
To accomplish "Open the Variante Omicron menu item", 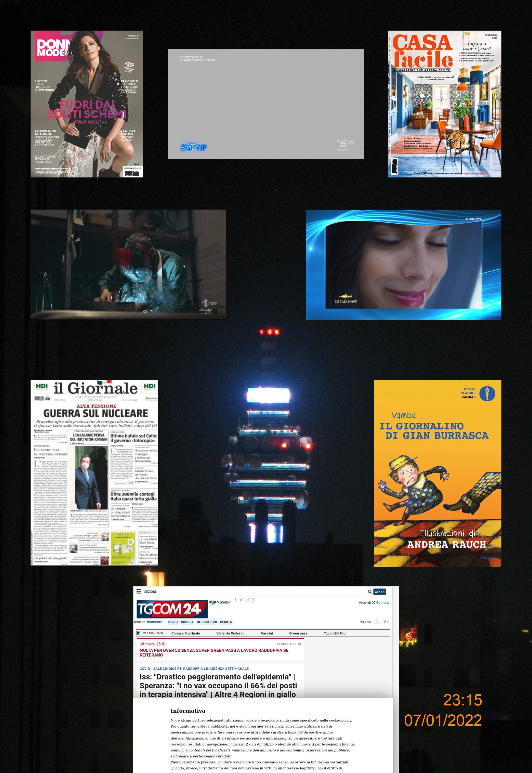I will (230, 633).
